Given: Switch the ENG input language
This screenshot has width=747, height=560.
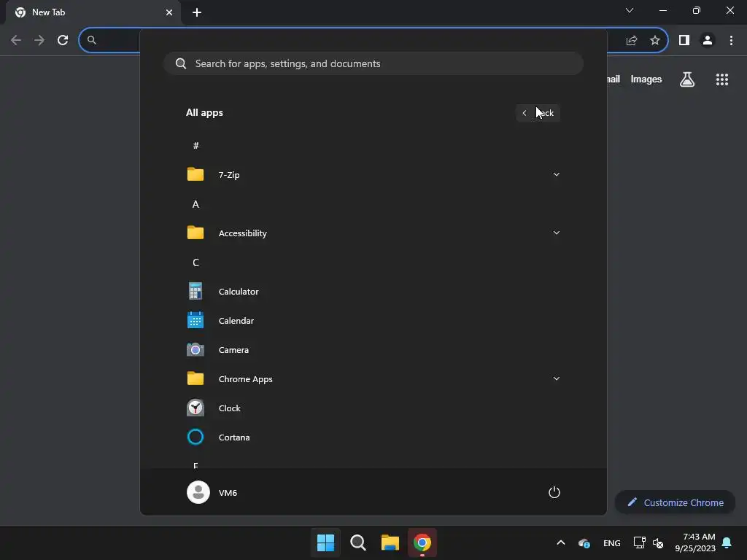Looking at the screenshot, I should [x=612, y=542].
